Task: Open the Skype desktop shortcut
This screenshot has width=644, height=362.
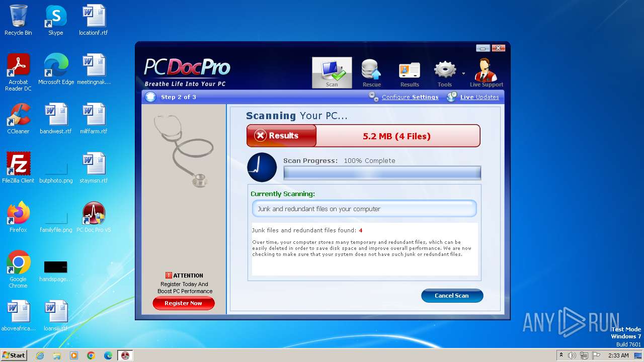Action: click(x=56, y=20)
